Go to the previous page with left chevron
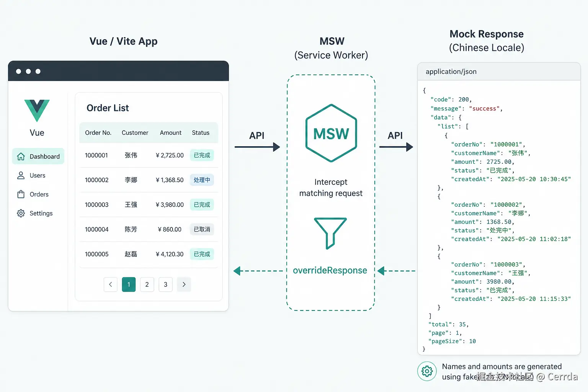Screen dimensions: 588x392 (111, 284)
